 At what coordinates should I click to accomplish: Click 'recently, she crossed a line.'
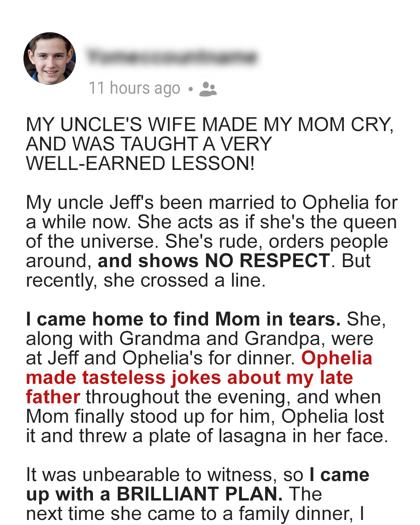coord(146,280)
